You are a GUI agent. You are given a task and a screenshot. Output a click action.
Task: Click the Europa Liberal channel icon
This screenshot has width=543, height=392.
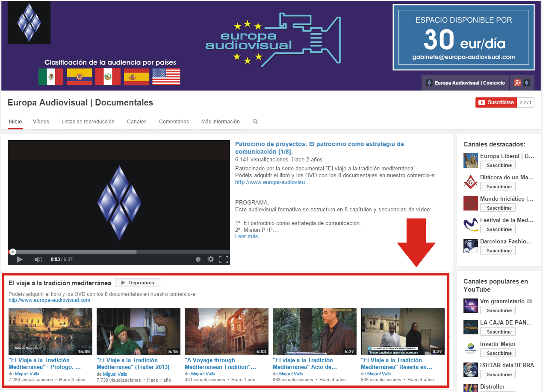[x=471, y=161]
